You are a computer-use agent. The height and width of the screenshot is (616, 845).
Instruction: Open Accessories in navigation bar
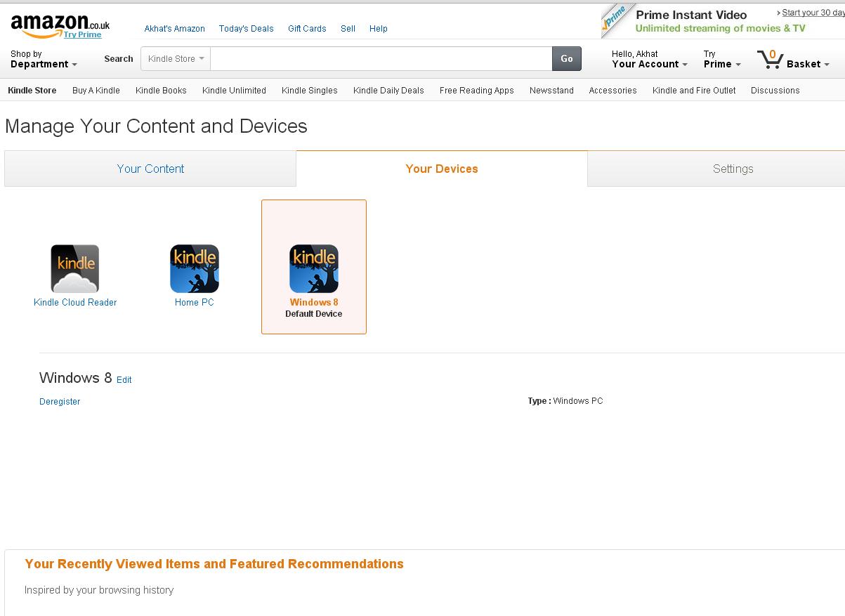click(613, 91)
